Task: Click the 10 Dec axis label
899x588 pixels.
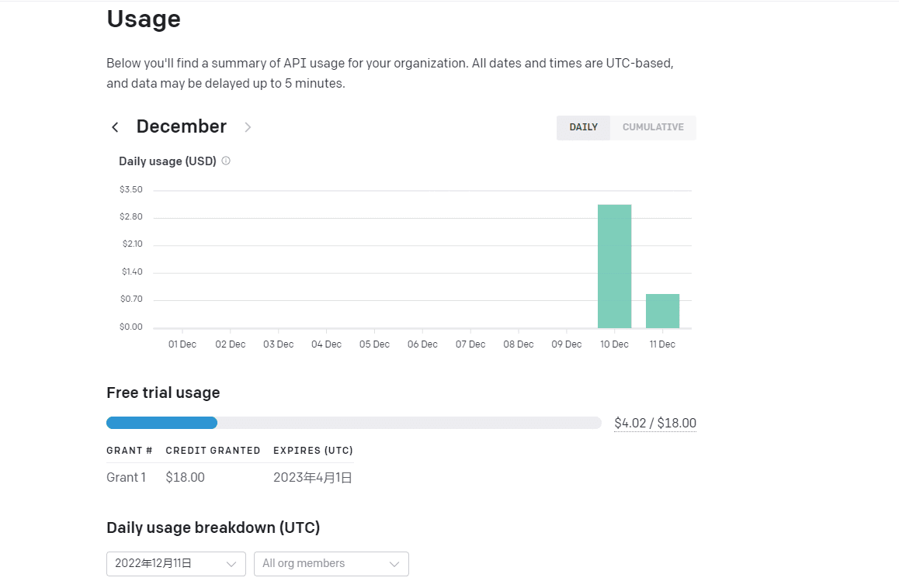Action: [x=614, y=344]
